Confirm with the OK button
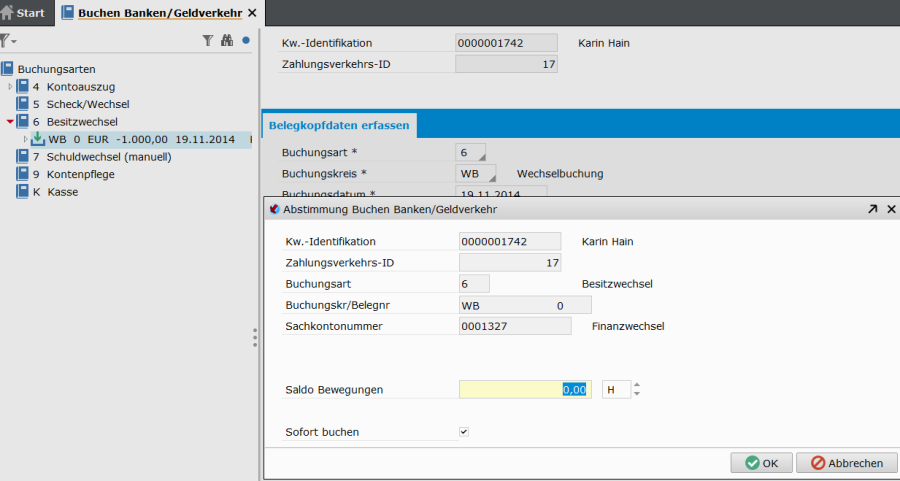 761,463
